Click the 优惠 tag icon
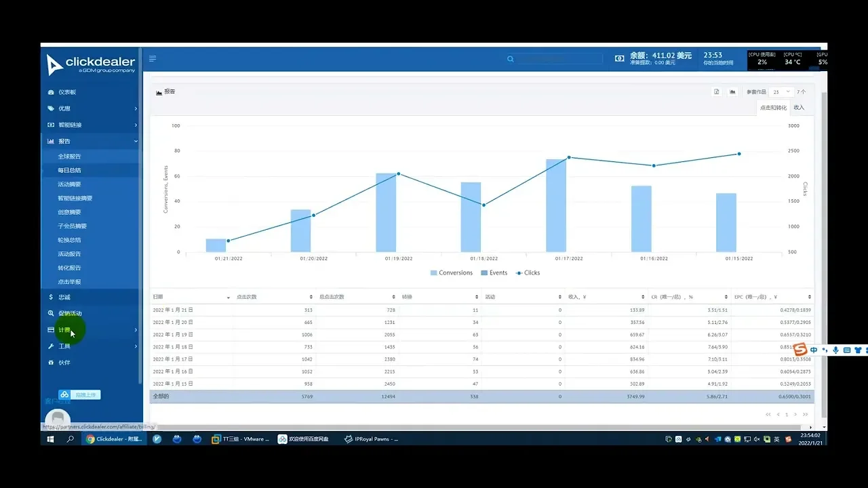Screen dimensions: 868x488 click(x=51, y=108)
